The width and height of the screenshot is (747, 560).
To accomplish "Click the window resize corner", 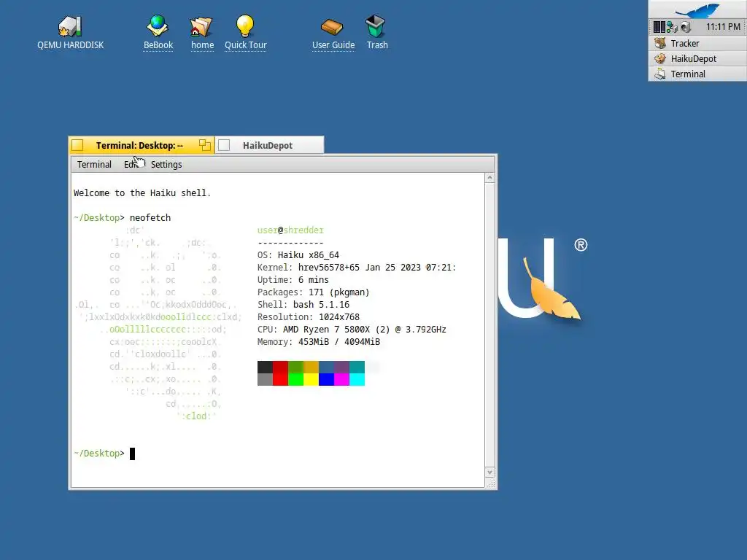I will [491, 483].
